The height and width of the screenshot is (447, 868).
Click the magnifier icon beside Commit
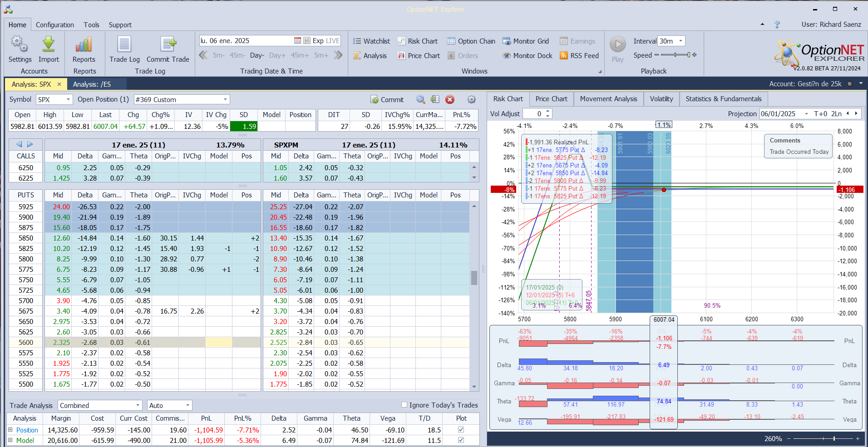click(x=421, y=99)
